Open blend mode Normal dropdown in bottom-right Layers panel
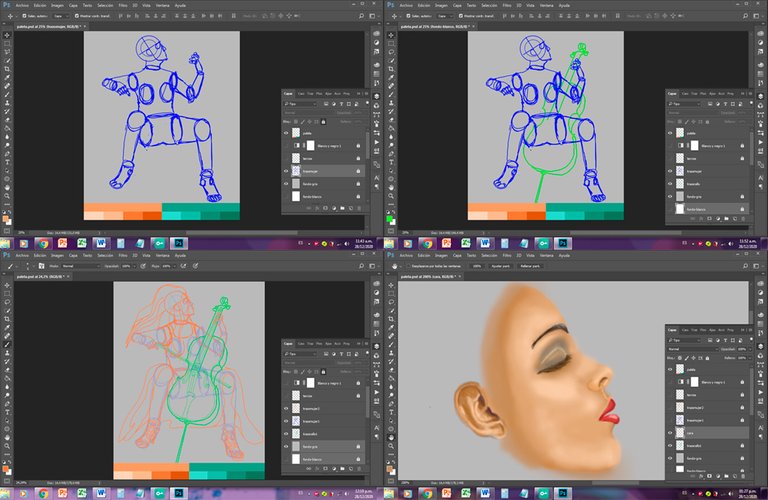Image resolution: width=768 pixels, height=500 pixels. click(692, 349)
